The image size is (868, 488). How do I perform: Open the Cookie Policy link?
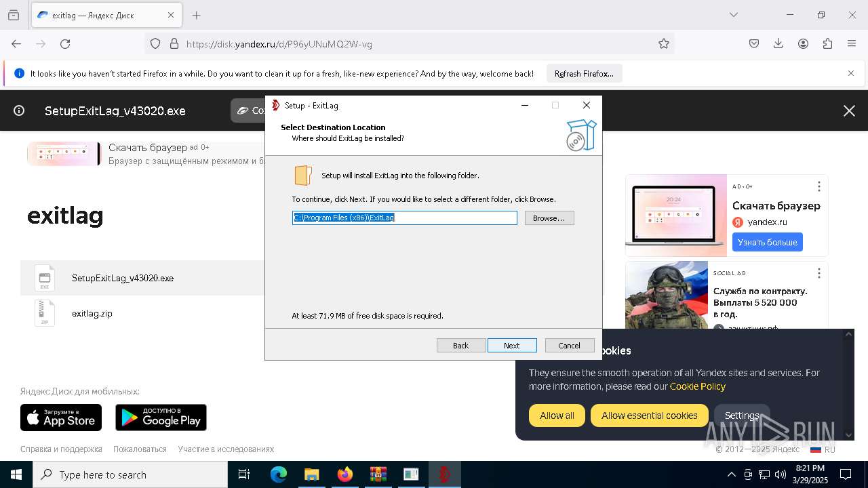coord(698,386)
